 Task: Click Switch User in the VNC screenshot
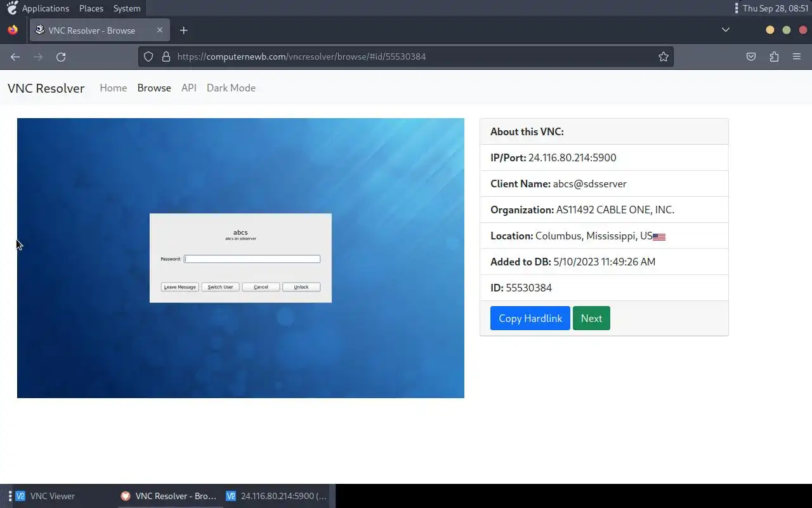coord(220,287)
